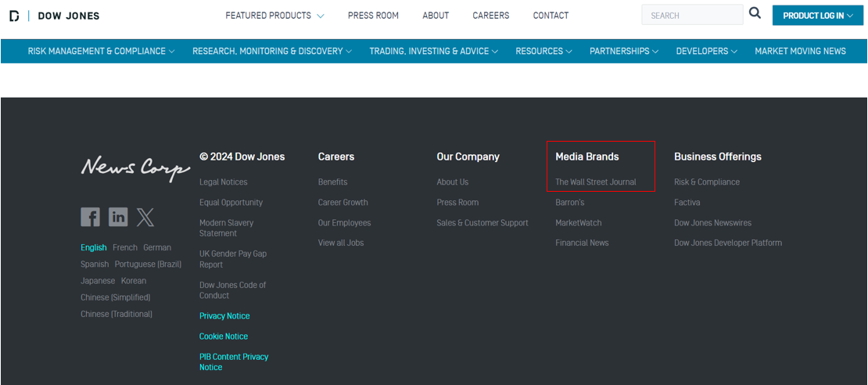Open the Financial News link

click(582, 243)
